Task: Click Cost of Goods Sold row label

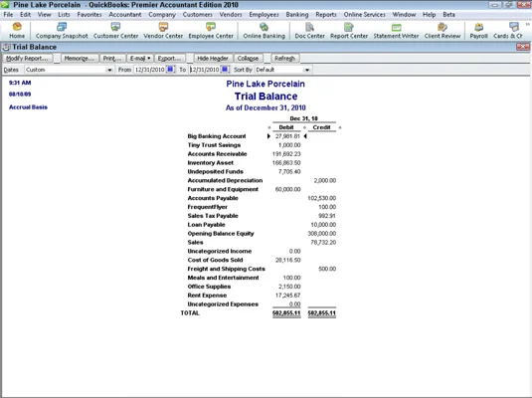Action: tap(215, 260)
